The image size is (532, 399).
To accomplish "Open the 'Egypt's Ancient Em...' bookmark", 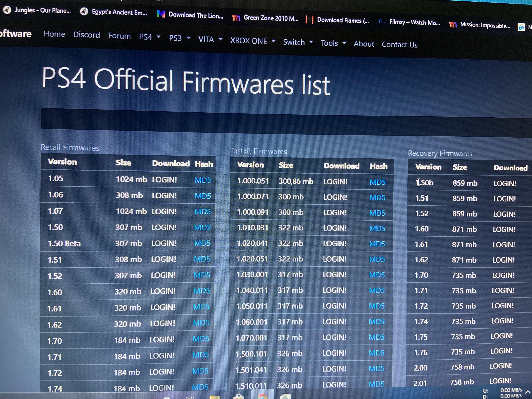I will (113, 12).
